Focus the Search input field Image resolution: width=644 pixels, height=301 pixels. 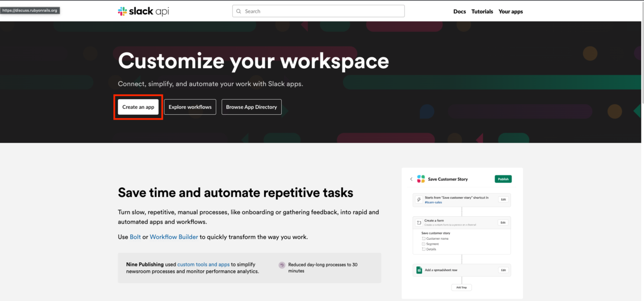pyautogui.click(x=318, y=11)
